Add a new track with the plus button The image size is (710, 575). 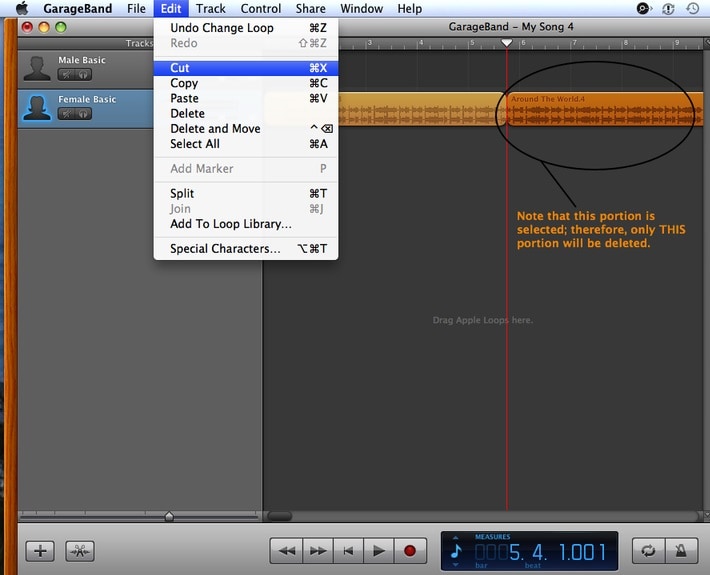(x=40, y=551)
